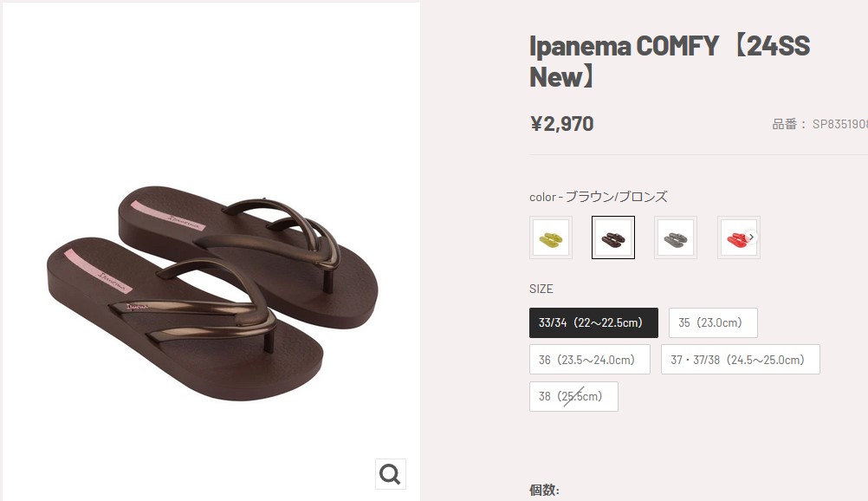Choose the brown/bronze sandal color option
This screenshot has width=868, height=501.
(x=613, y=237)
